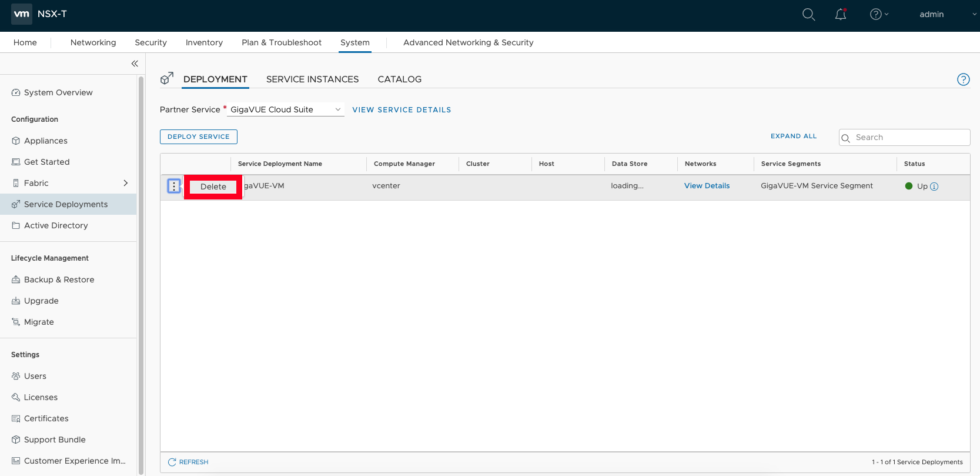The height and width of the screenshot is (476, 980).
Task: Open Advanced Networking & Security tab
Action: (469, 42)
